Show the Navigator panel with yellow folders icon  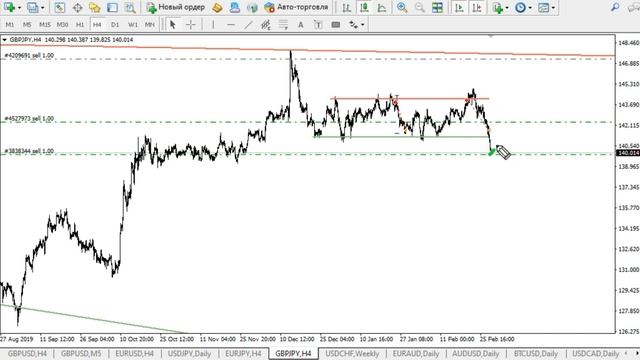pos(95,7)
